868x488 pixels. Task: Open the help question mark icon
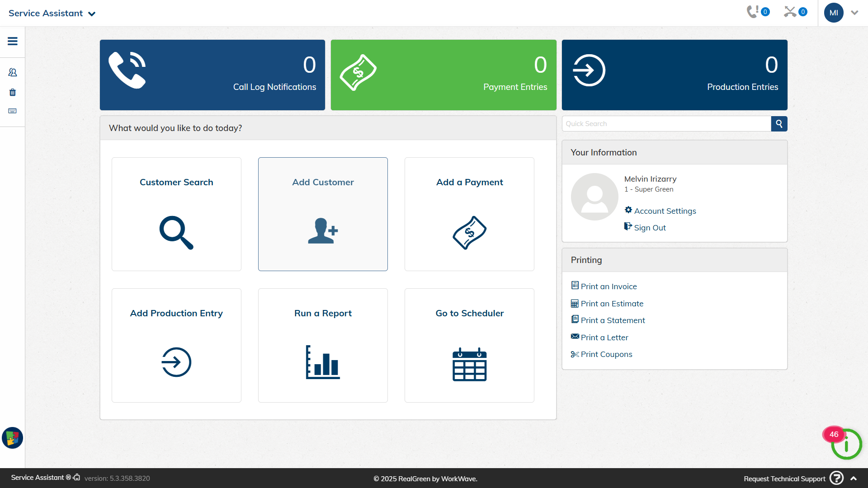tap(836, 478)
